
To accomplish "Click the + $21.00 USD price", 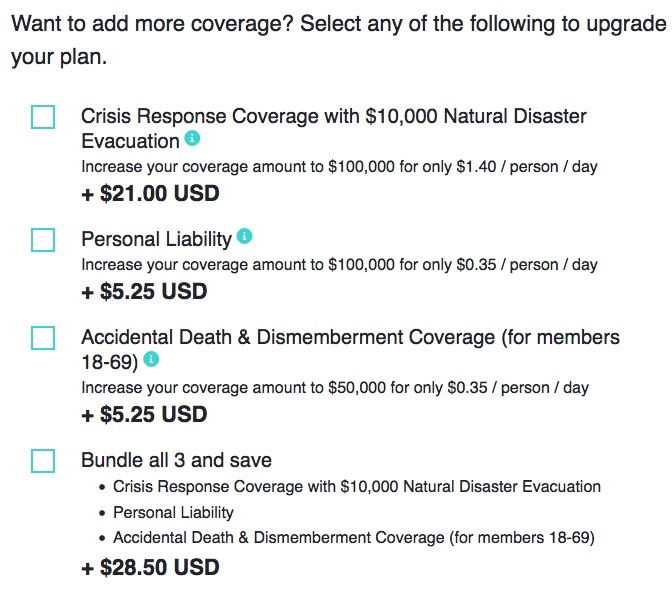I will coord(150,193).
